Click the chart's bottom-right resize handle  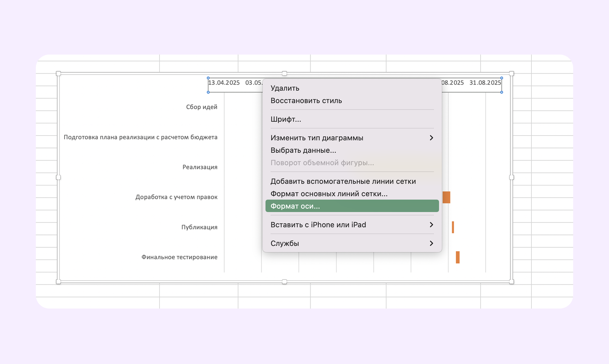coord(512,282)
